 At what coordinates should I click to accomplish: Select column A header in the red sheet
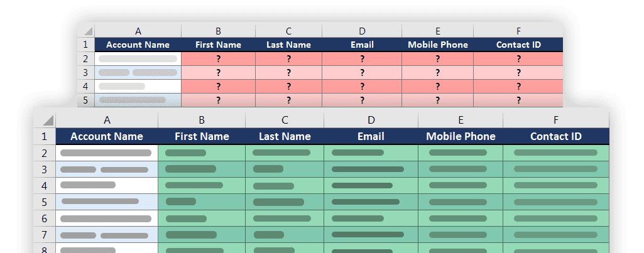[138, 31]
